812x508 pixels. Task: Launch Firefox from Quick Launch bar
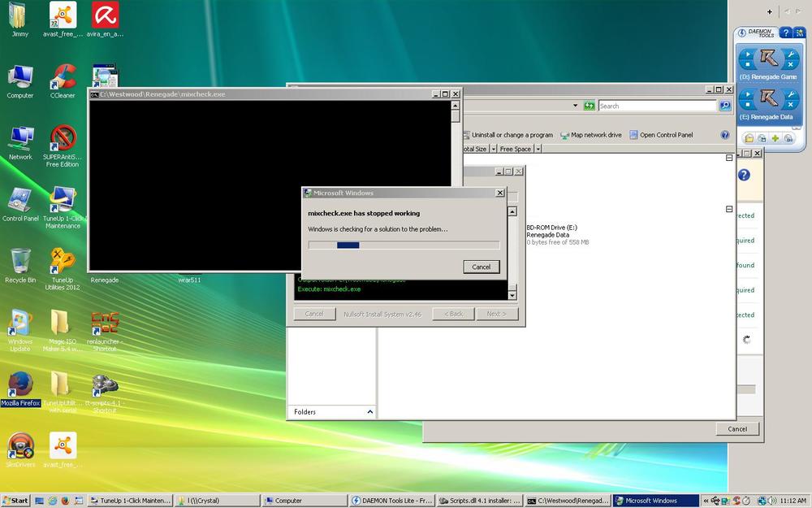(x=65, y=501)
